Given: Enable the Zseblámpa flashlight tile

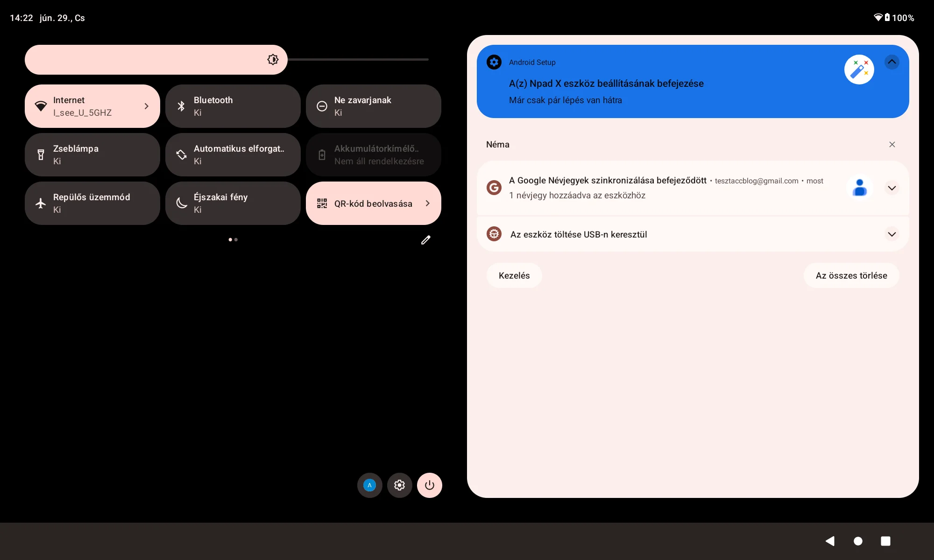Looking at the screenshot, I should pos(92,155).
